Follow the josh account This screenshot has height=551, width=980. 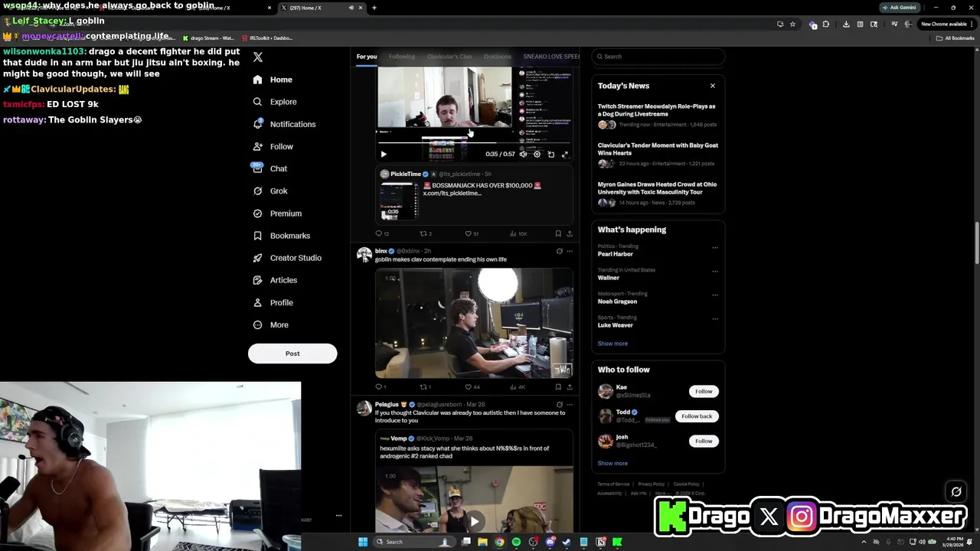[704, 441]
